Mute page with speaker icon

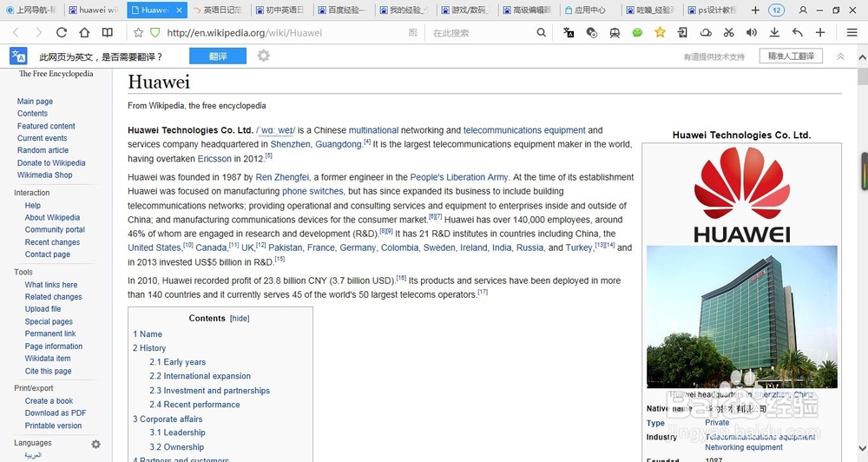(751, 33)
